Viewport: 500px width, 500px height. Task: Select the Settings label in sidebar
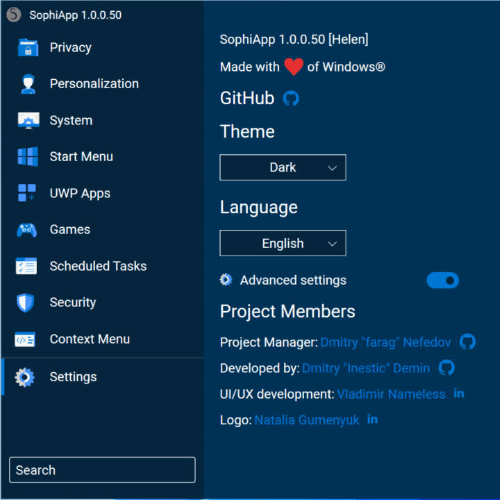point(73,377)
